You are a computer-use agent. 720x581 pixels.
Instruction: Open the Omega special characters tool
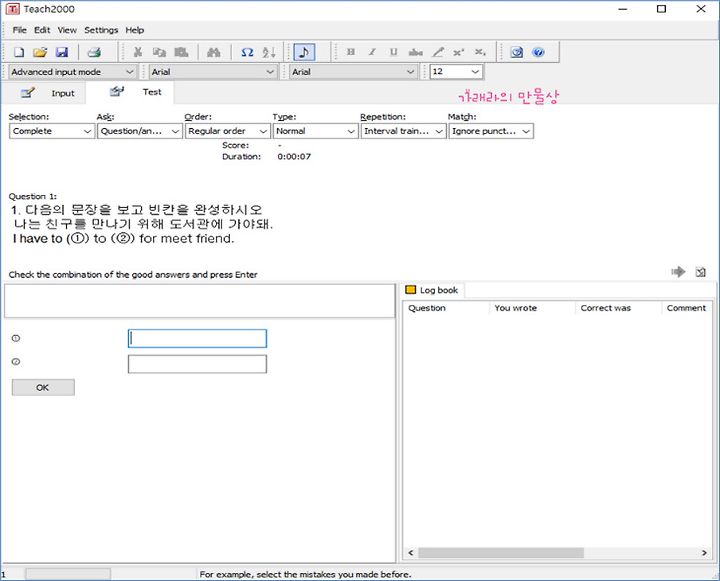pos(247,52)
